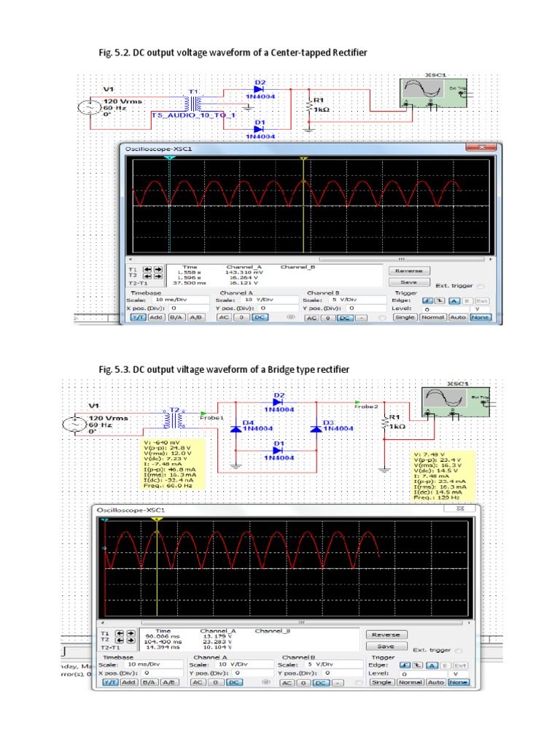This screenshot has height=747, width=560.
Task: Choose None trigger in lower oscilloscope
Action: click(458, 682)
